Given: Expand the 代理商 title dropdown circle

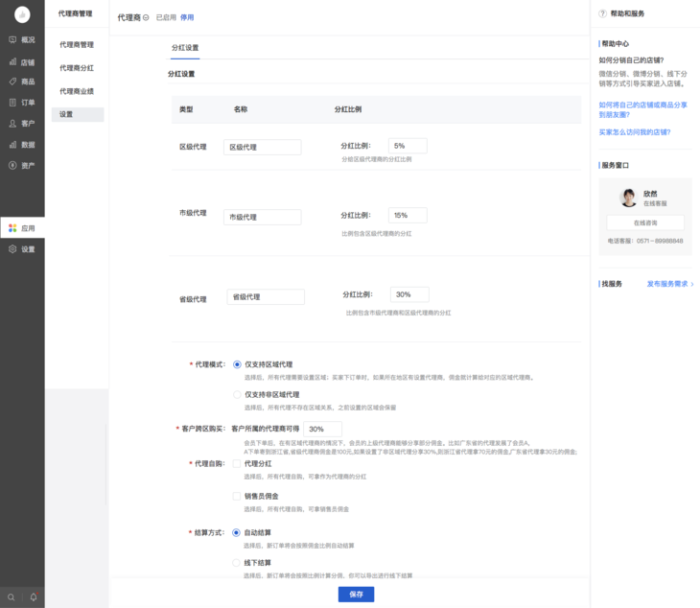Looking at the screenshot, I should click(x=146, y=17).
